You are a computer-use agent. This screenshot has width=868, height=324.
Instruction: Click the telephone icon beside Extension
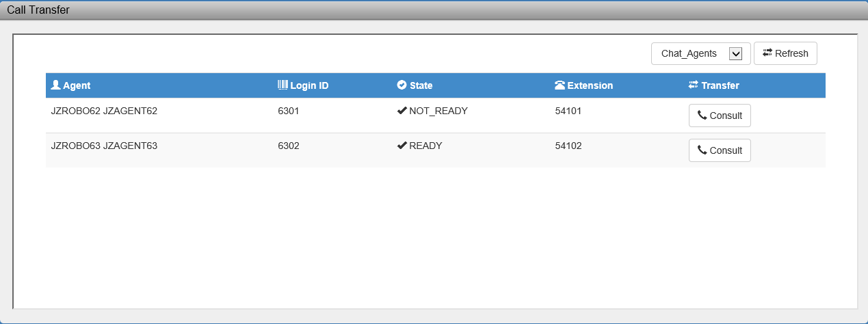560,85
